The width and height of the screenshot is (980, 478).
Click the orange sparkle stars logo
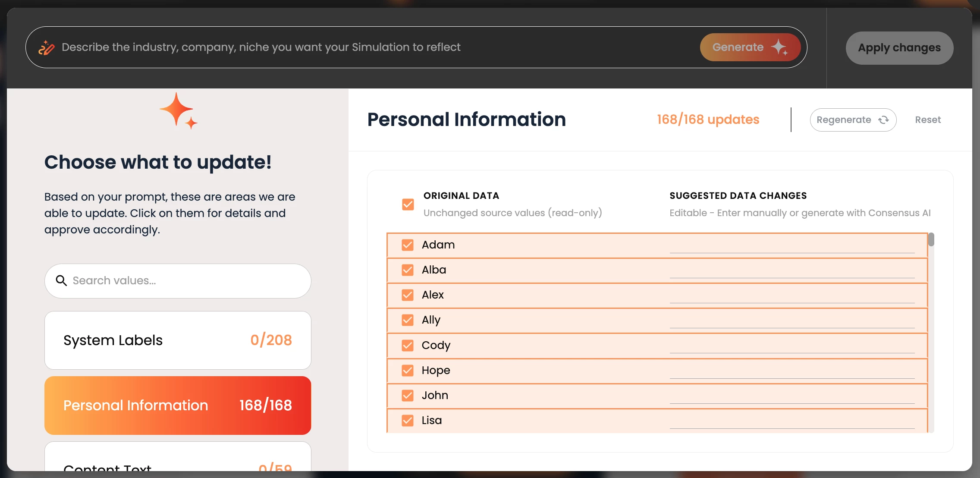[179, 111]
